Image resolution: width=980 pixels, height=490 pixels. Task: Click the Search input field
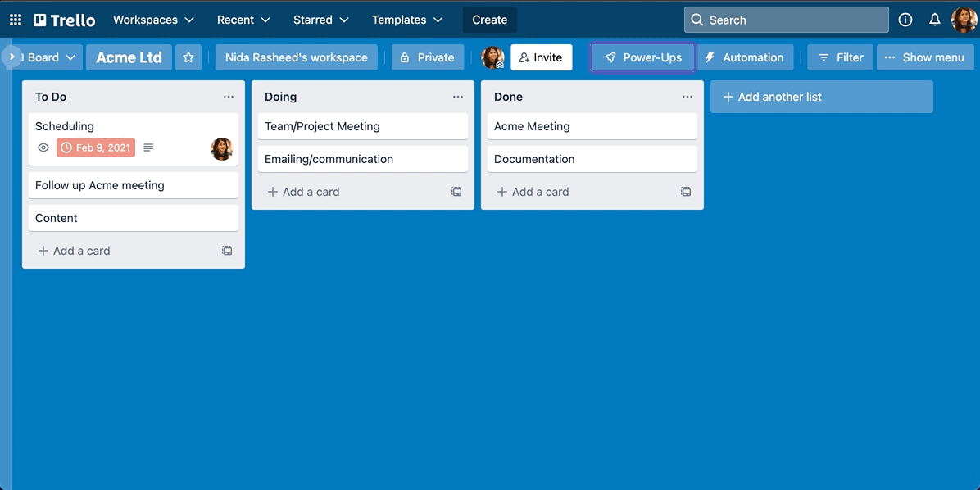tap(787, 20)
